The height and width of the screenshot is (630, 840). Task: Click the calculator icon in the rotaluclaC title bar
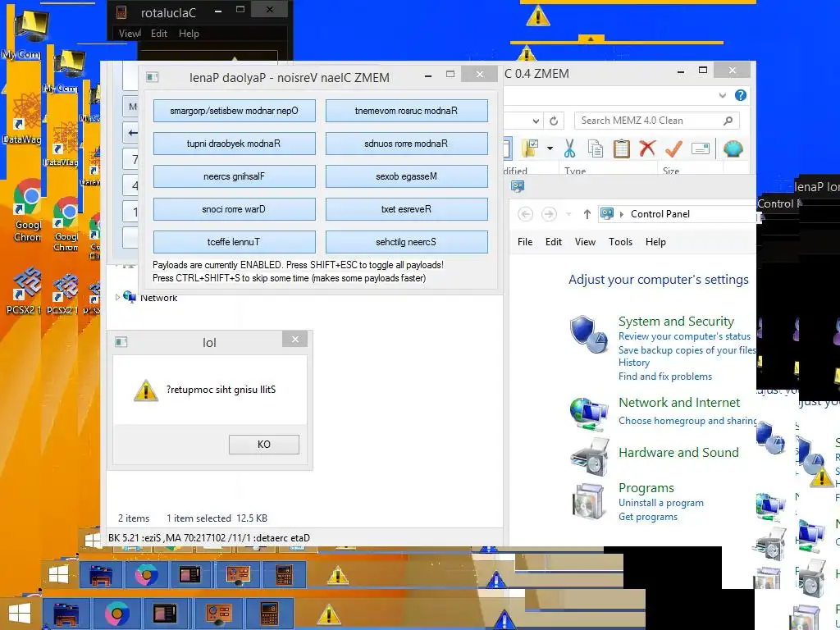point(121,11)
